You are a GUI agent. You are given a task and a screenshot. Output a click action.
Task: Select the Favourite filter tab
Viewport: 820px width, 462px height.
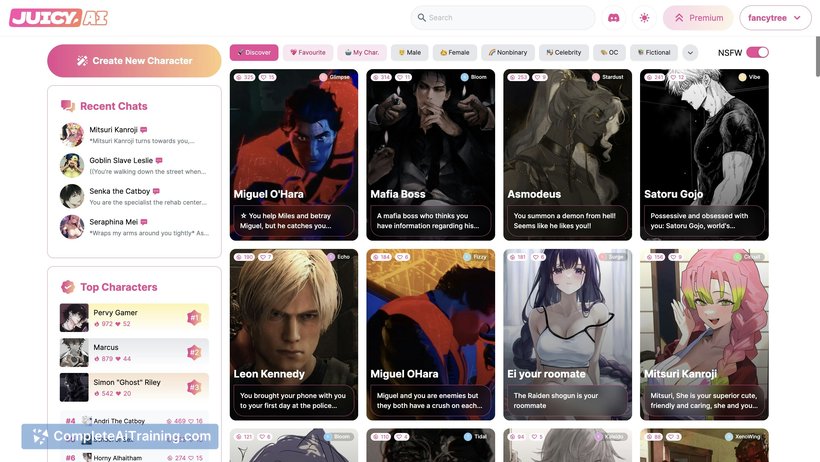308,52
